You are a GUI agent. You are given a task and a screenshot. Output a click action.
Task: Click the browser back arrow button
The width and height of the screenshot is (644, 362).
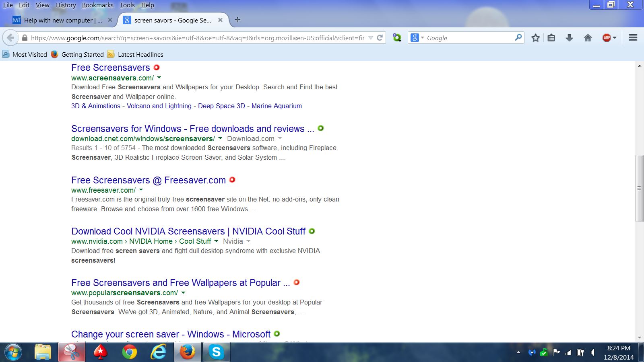(10, 38)
